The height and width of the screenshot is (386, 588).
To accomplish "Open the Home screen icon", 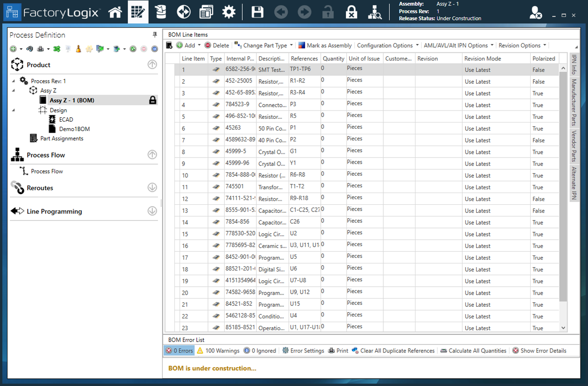I will (115, 12).
